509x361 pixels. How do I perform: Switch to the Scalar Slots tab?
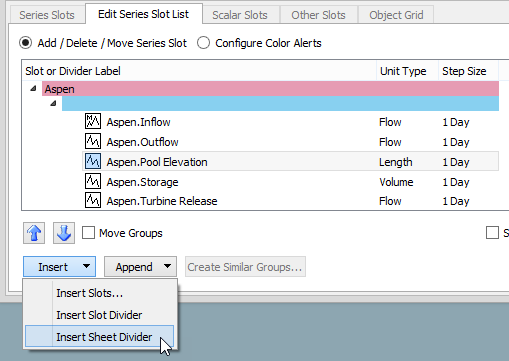(x=240, y=15)
